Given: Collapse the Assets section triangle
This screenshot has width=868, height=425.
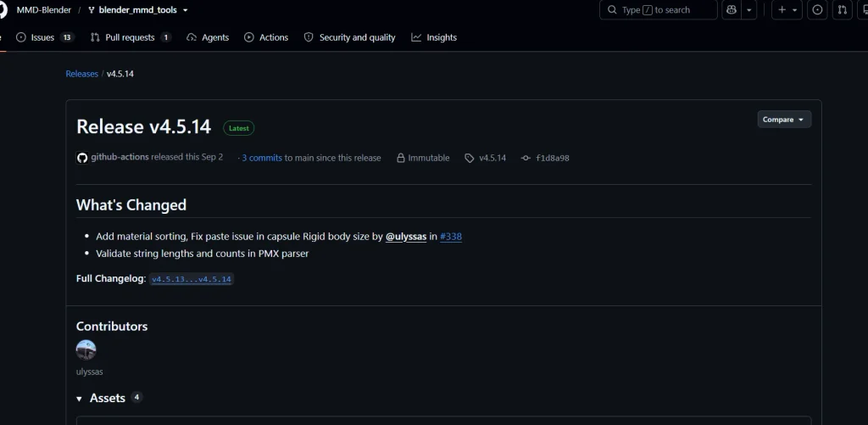Looking at the screenshot, I should (x=79, y=399).
